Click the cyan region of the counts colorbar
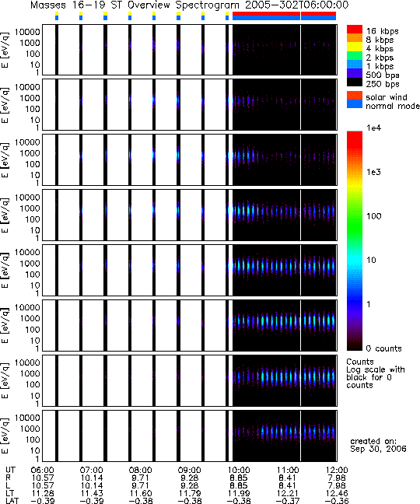Viewport: 420px width, 504px height. (355, 257)
